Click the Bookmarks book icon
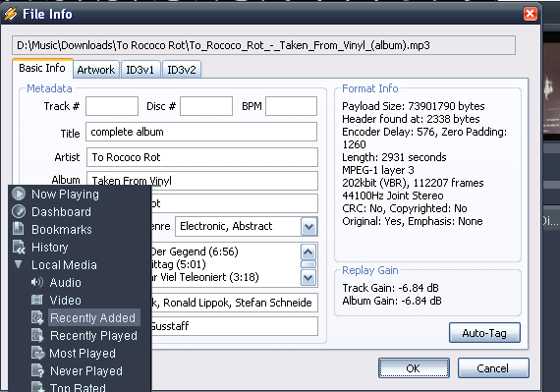This screenshot has width=560, height=392. point(19,229)
